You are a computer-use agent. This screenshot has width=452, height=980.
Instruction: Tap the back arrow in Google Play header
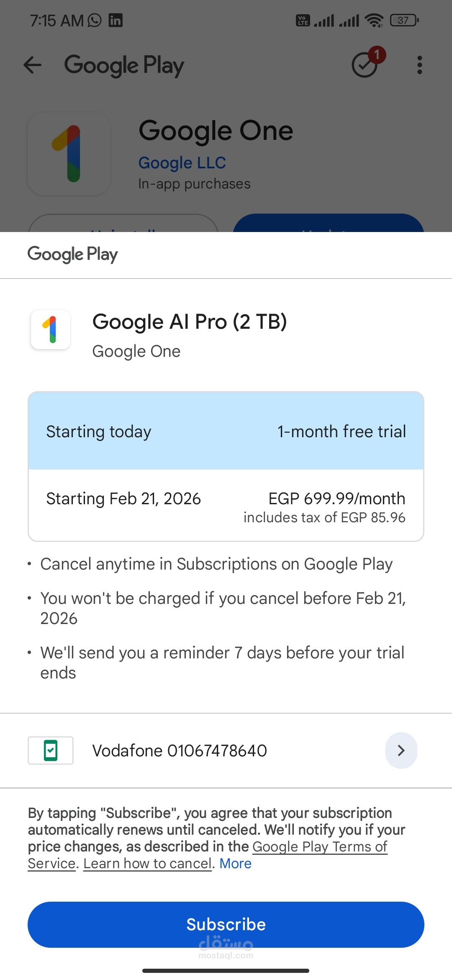coord(32,65)
